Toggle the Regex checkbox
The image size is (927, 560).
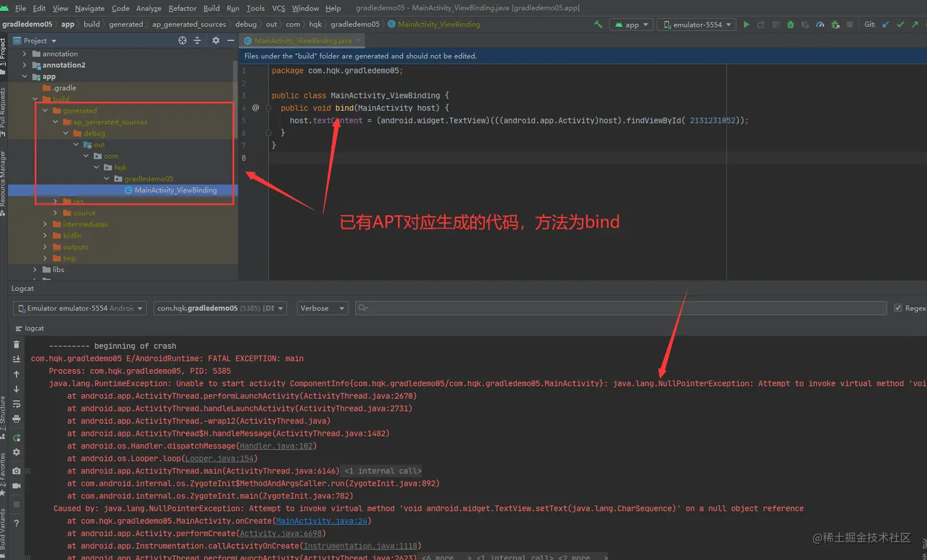(898, 308)
